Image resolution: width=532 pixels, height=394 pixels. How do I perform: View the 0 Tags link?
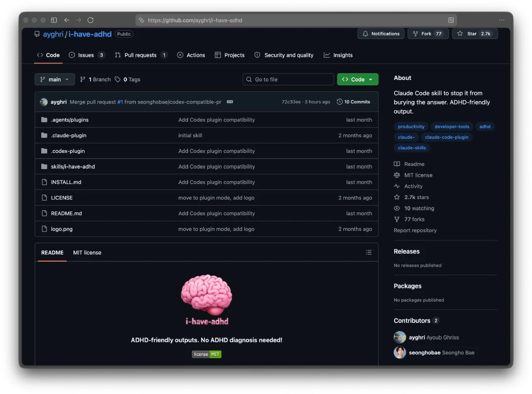pyautogui.click(x=128, y=79)
